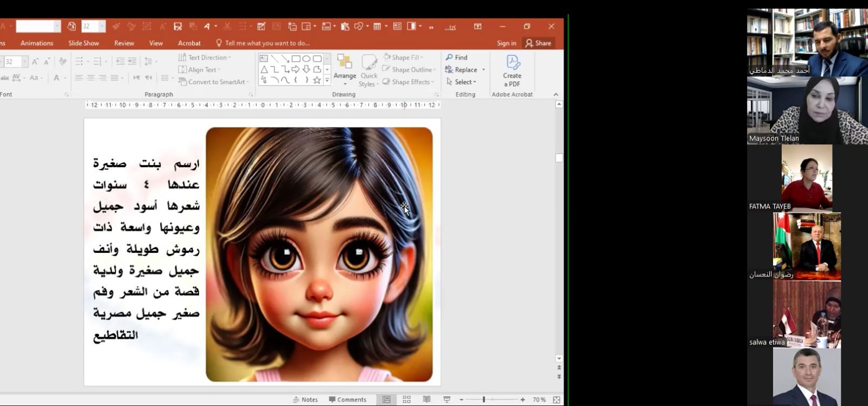Screen dimensions: 868x406
Task: Toggle the Notes pane in the status bar
Action: tap(305, 399)
